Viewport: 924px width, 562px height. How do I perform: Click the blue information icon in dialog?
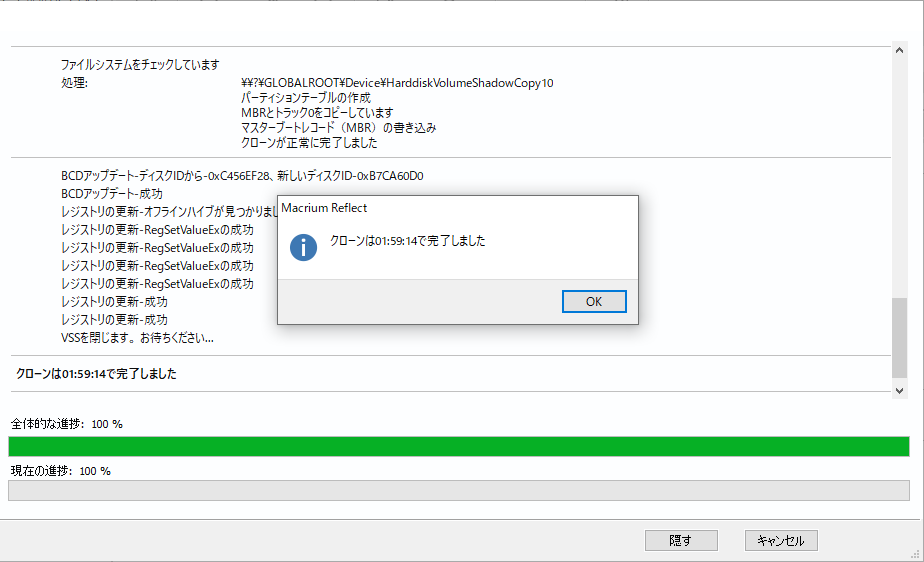303,247
